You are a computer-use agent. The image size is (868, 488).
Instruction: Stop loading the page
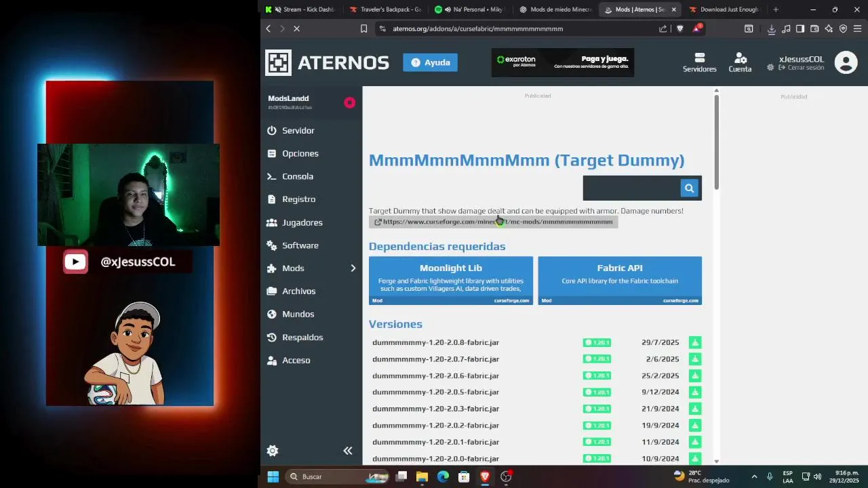[296, 28]
